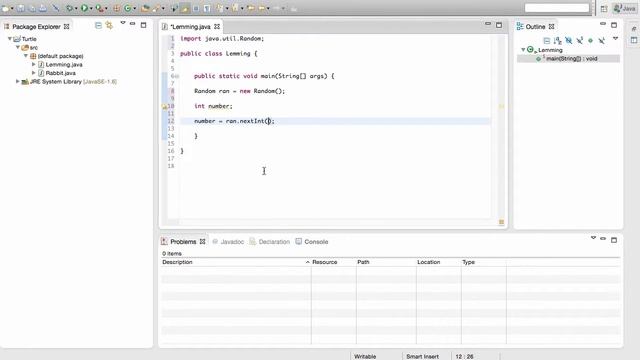Viewport: 640px width, 360px height.
Task: Select Lemming.java in Package Explorer
Action: click(x=64, y=64)
